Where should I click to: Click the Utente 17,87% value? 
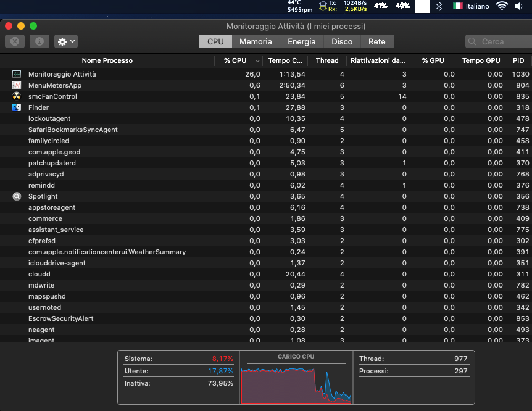(x=220, y=371)
